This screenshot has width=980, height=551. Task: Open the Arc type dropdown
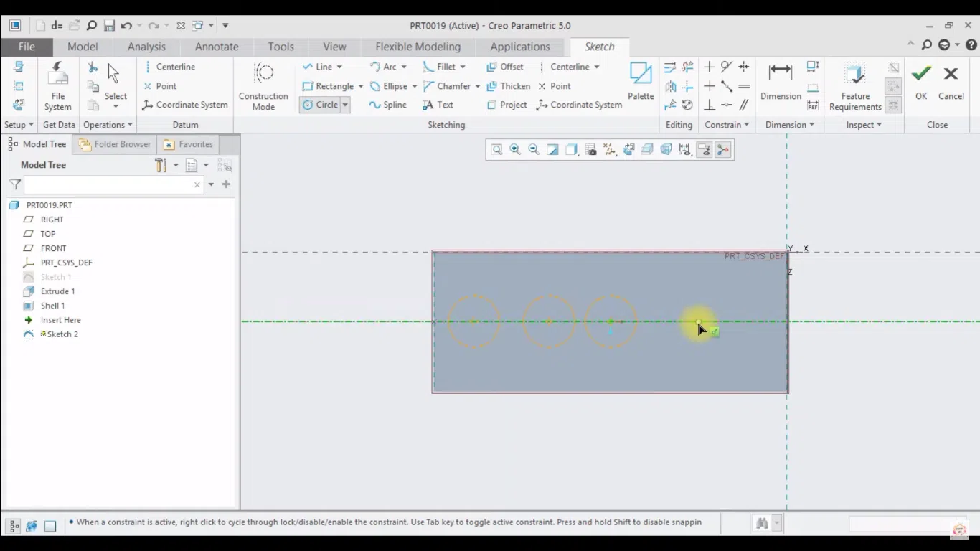[x=405, y=66]
